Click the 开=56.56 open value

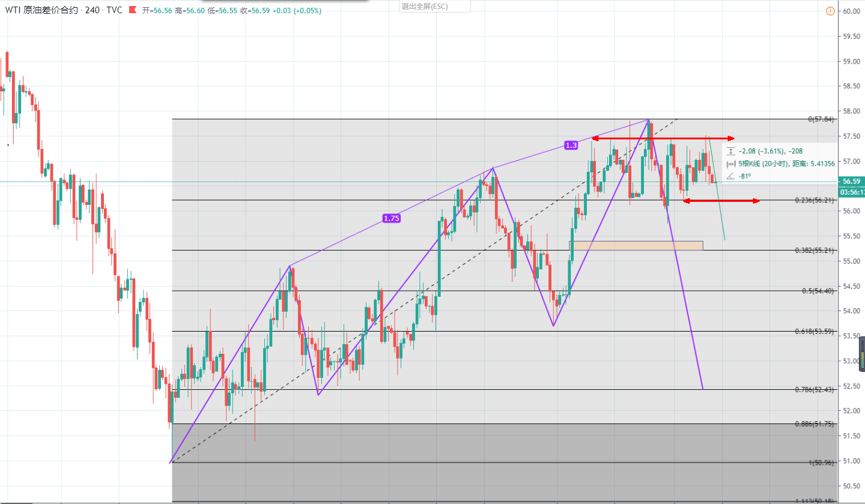(x=157, y=11)
